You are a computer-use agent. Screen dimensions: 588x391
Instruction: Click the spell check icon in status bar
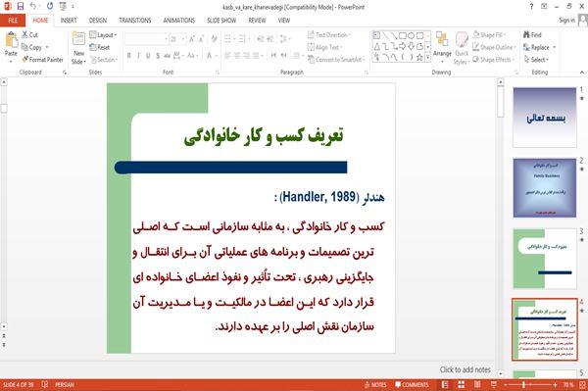coord(45,384)
